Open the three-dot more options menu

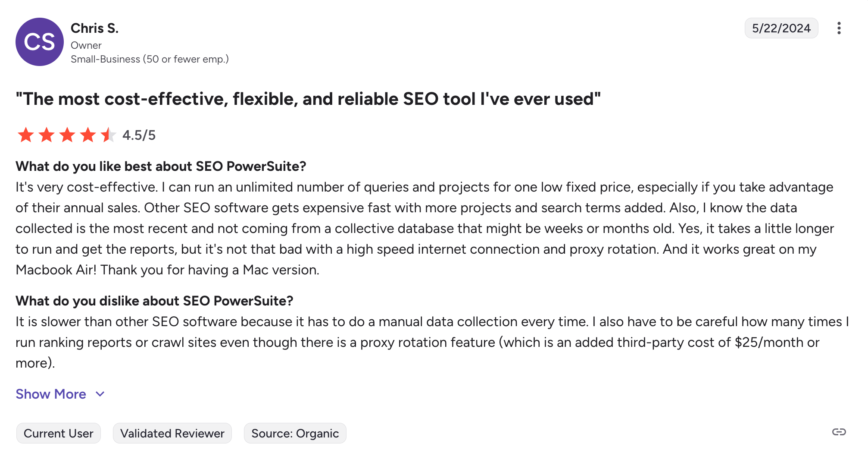point(839,28)
